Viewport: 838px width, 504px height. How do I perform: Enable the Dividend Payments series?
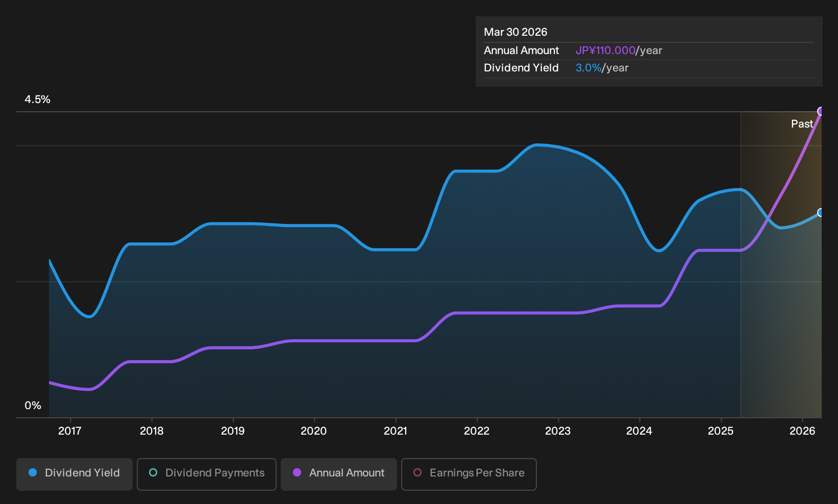pyautogui.click(x=207, y=474)
